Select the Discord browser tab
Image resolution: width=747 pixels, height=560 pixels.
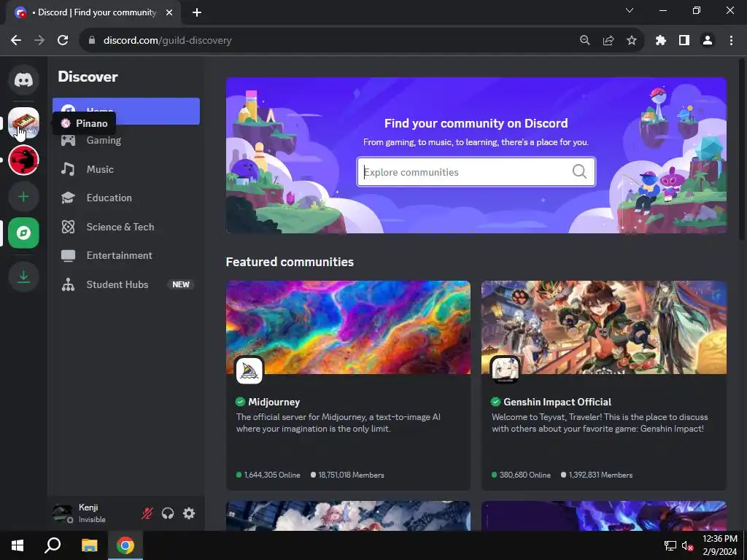(93, 12)
